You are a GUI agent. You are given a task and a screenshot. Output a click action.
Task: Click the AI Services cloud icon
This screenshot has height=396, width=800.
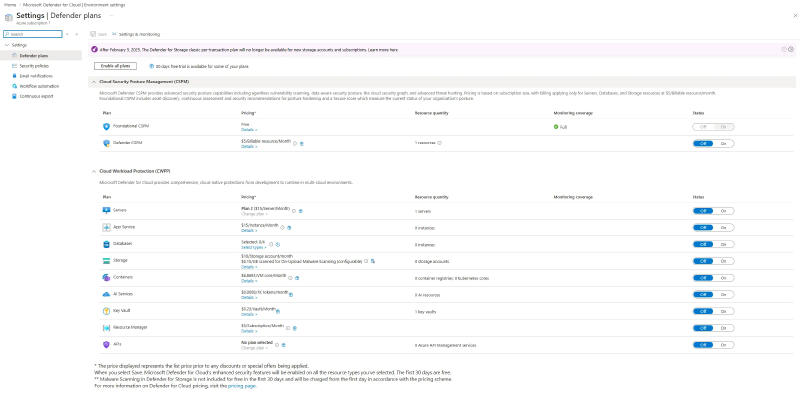106,294
